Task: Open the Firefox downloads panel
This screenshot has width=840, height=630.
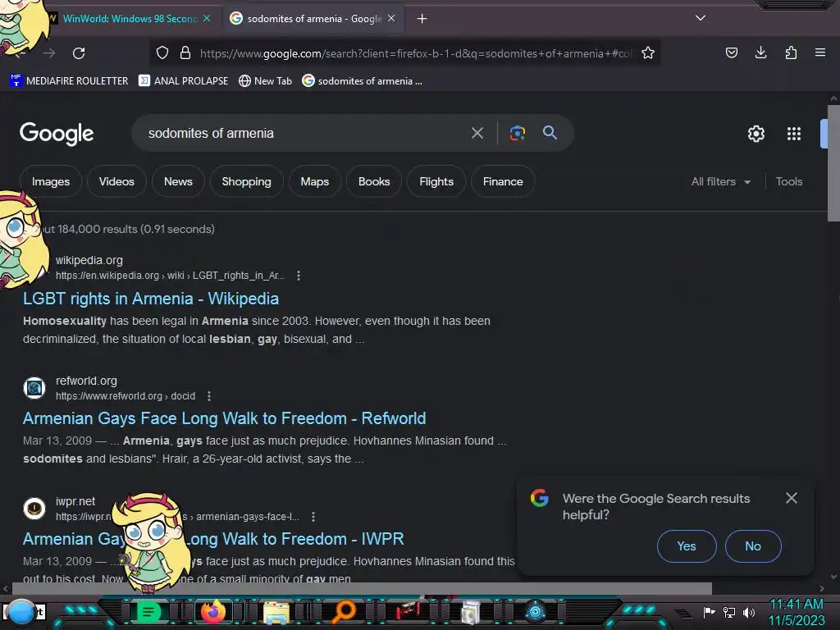Action: (760, 52)
